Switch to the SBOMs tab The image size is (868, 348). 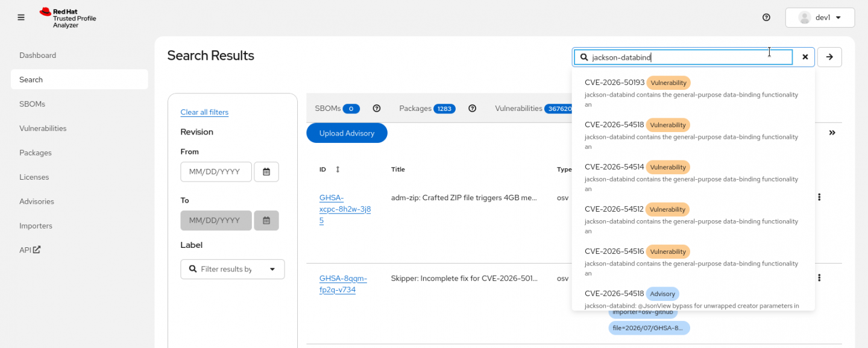337,109
